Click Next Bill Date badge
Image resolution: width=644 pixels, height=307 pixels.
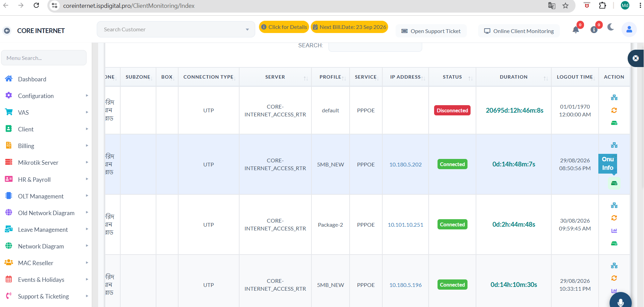pos(349,27)
